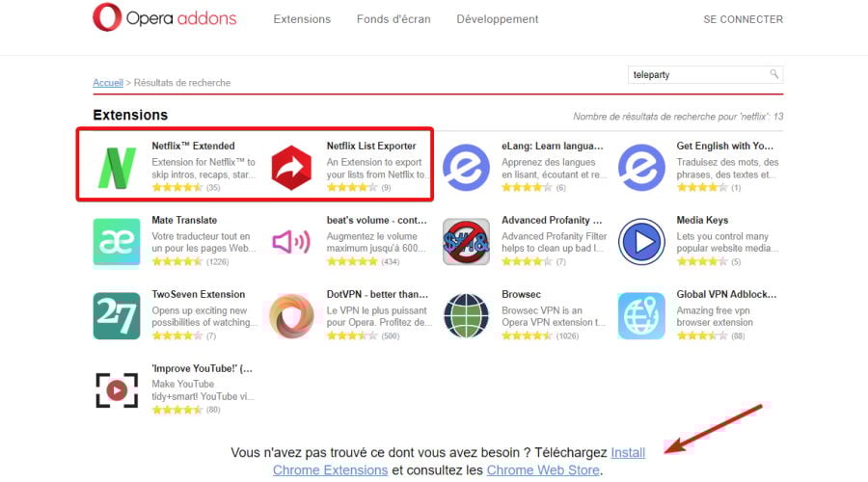Open the Extensions menu item

pos(302,19)
